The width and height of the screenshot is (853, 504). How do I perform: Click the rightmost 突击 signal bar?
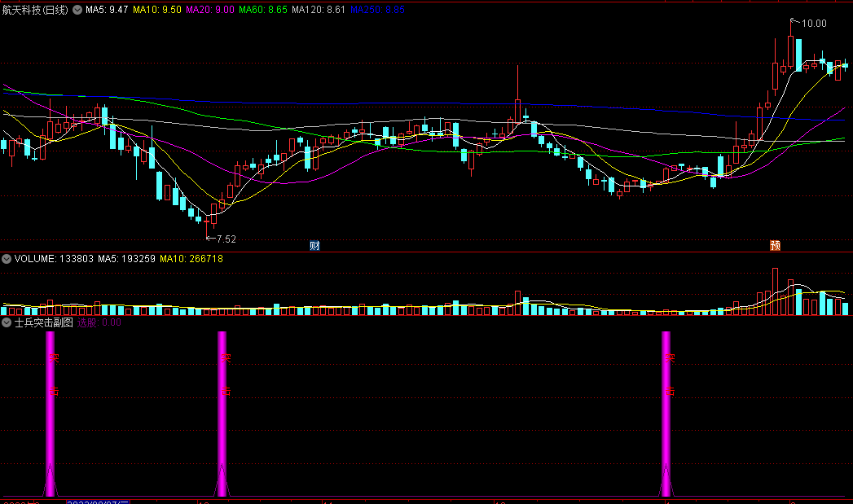click(666, 414)
